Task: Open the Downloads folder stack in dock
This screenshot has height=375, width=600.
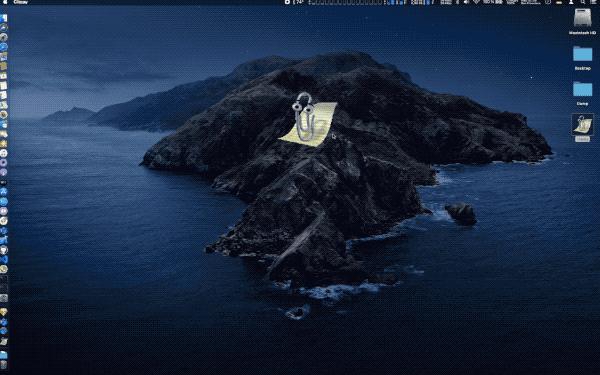Action: (3, 355)
